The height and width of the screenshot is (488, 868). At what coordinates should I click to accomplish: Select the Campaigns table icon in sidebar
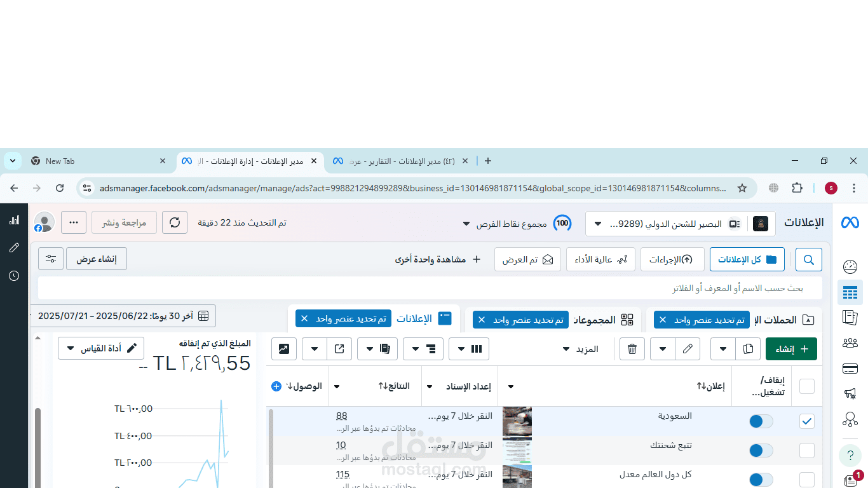pos(850,293)
